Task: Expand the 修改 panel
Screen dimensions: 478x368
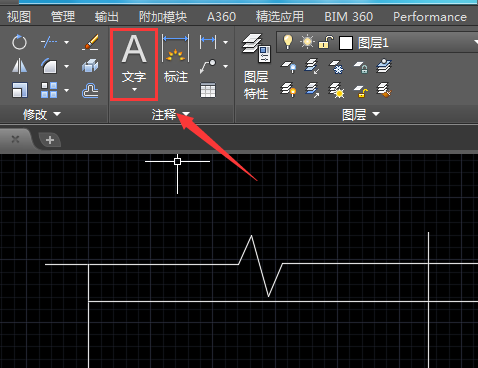Action: click(x=41, y=114)
